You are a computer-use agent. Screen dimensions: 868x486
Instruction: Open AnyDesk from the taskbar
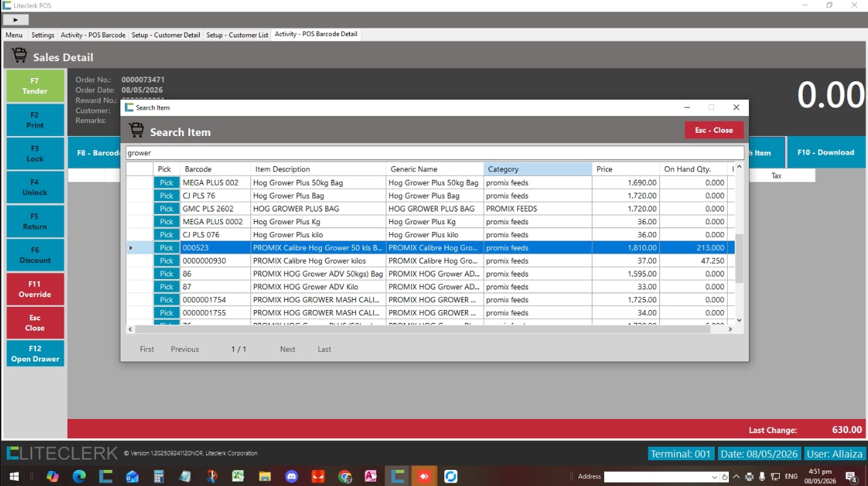pos(424,476)
